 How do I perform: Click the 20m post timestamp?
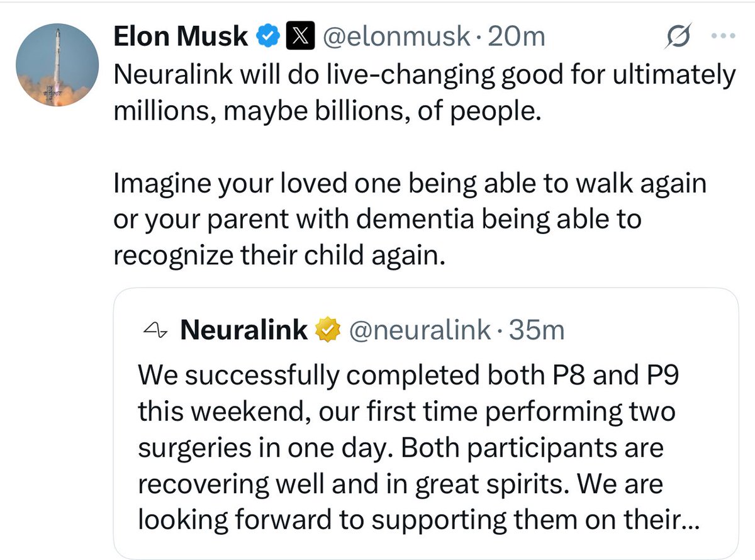[517, 37]
